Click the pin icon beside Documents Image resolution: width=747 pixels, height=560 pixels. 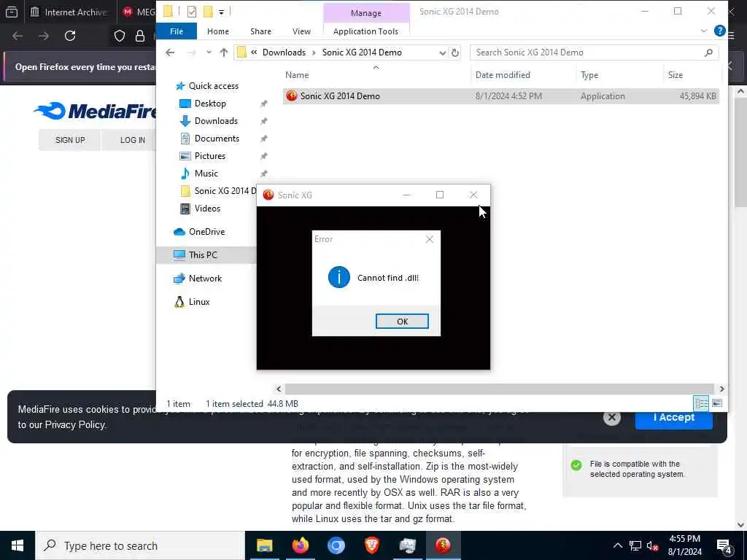pyautogui.click(x=263, y=139)
